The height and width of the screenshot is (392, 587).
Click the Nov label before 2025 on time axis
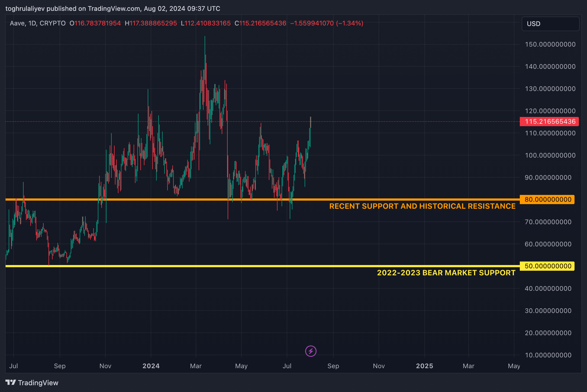tap(379, 366)
